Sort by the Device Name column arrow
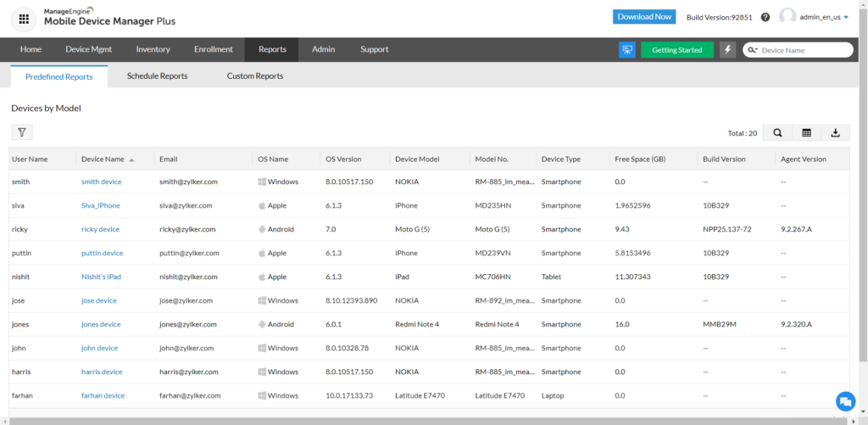Viewport: 868px width, 425px height. click(x=131, y=159)
